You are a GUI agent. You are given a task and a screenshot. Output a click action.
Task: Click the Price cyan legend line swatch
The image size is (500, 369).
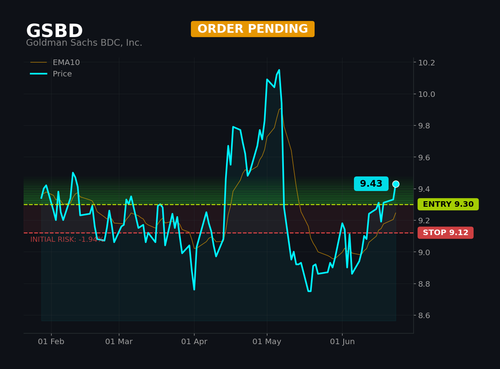39,74
